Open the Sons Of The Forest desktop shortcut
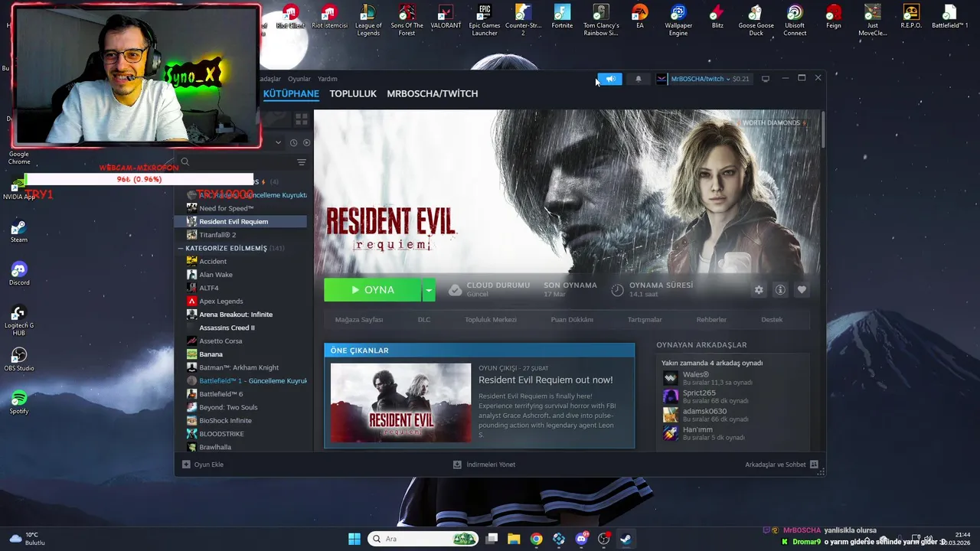This screenshot has height=551, width=980. 407,21
